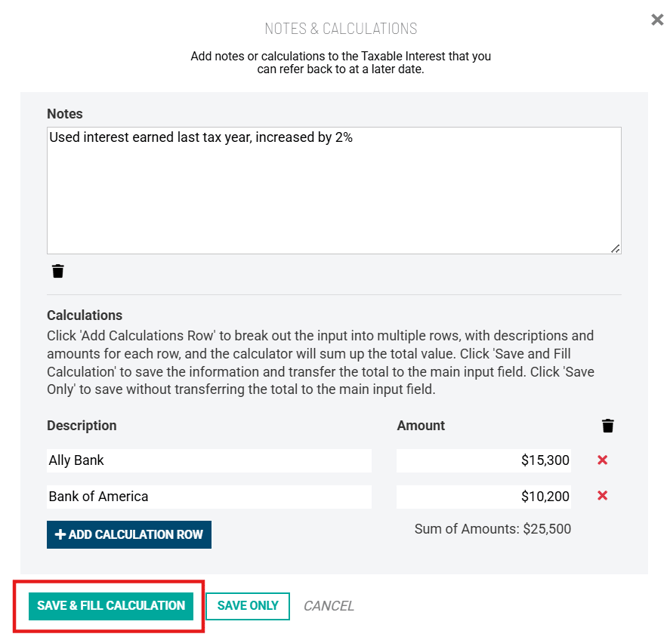Select the Ally Bank description field
Image resolution: width=670 pixels, height=640 pixels.
209,461
